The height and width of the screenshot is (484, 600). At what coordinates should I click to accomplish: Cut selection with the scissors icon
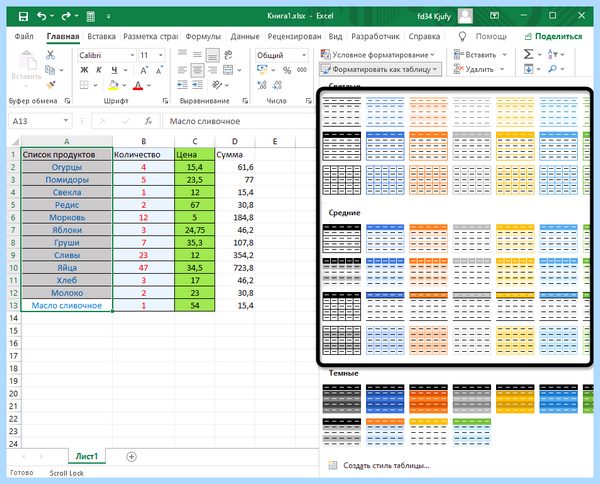(x=50, y=55)
